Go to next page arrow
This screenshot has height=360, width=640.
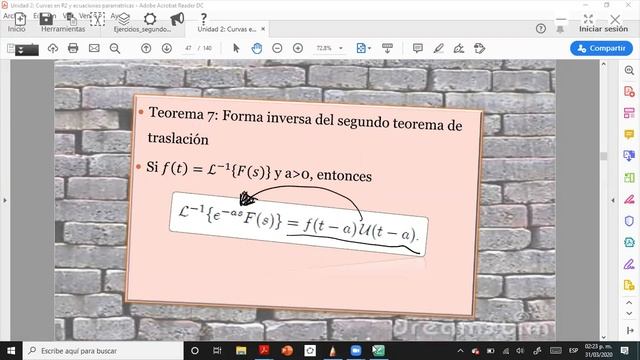click(x=167, y=48)
